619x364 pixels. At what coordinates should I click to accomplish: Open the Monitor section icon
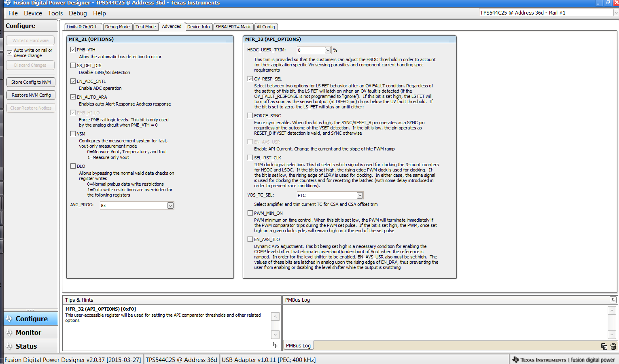9,332
